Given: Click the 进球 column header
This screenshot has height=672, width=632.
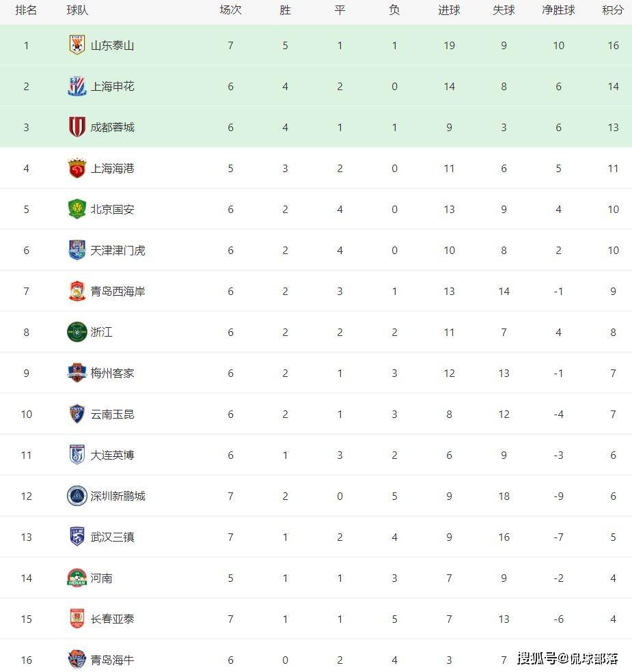Looking at the screenshot, I should 449,10.
